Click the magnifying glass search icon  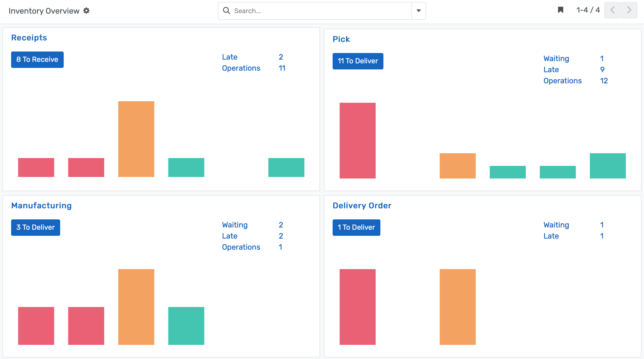pyautogui.click(x=226, y=11)
